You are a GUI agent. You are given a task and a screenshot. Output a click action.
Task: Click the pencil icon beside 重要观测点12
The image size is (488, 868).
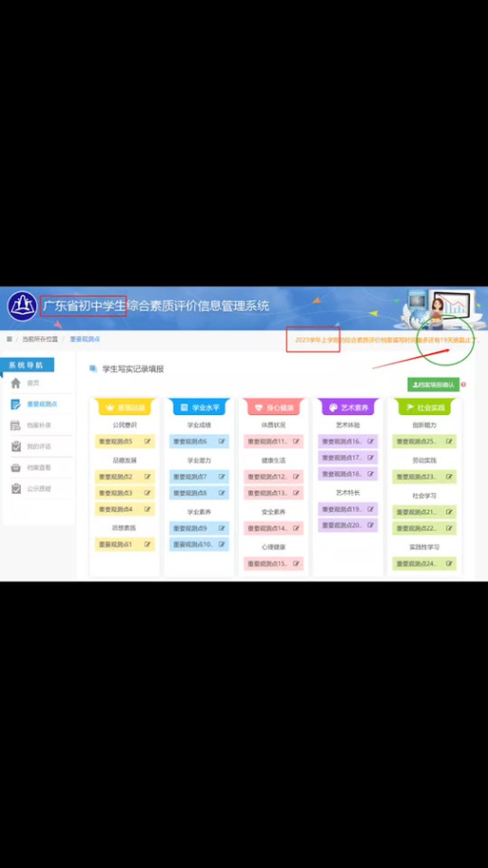(x=296, y=477)
